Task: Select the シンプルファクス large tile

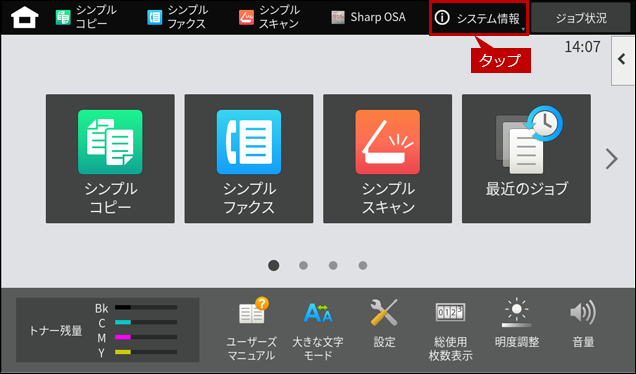Action: [249, 159]
